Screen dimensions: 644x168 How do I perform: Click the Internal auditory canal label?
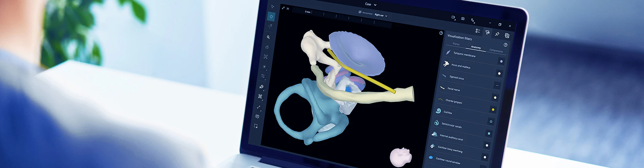[x=451, y=137]
